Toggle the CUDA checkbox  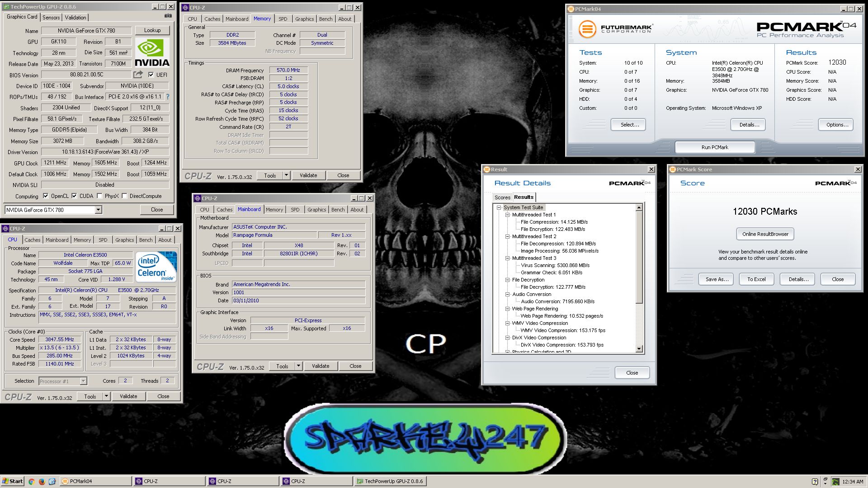(74, 196)
